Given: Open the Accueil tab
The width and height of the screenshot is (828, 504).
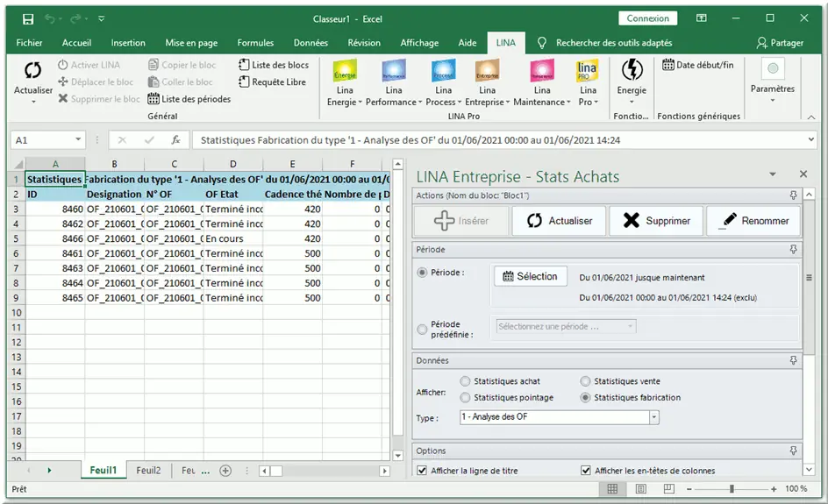Looking at the screenshot, I should (x=76, y=43).
